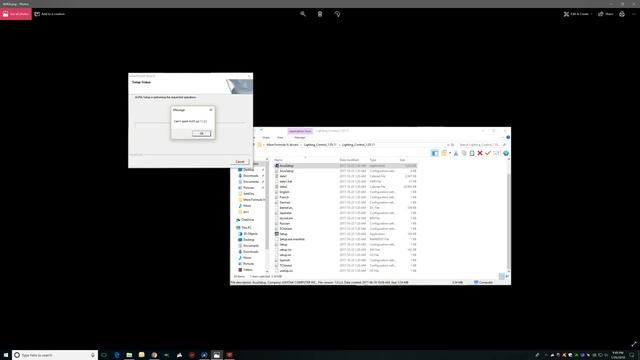
Task: Click the taskbar search box
Action: [55, 355]
